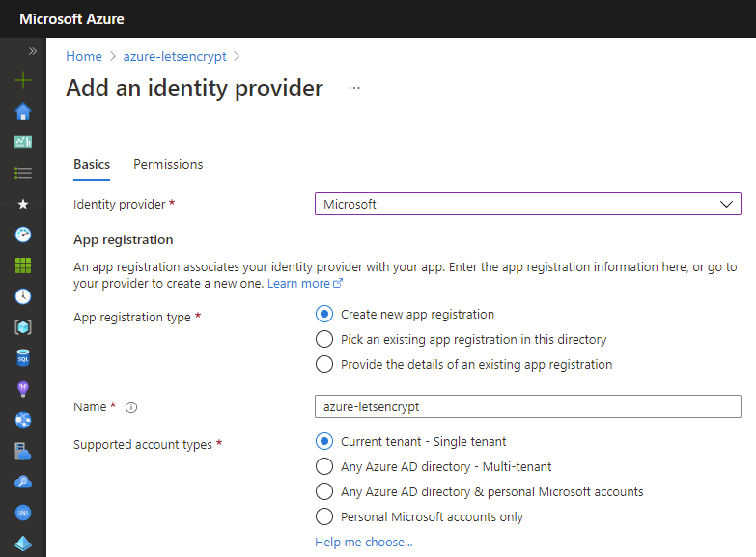Viewport: 756px width, 557px height.
Task: Open the Help me choose link
Action: click(x=364, y=543)
